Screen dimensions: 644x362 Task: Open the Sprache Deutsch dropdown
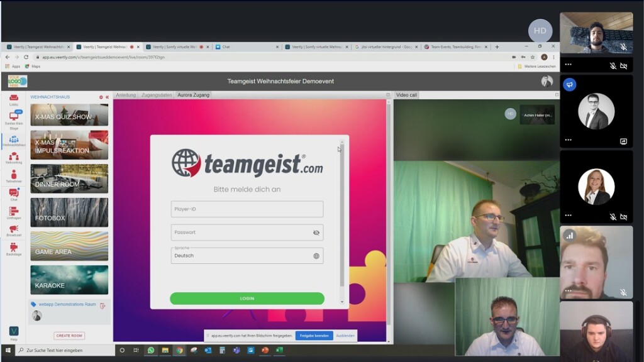(247, 256)
